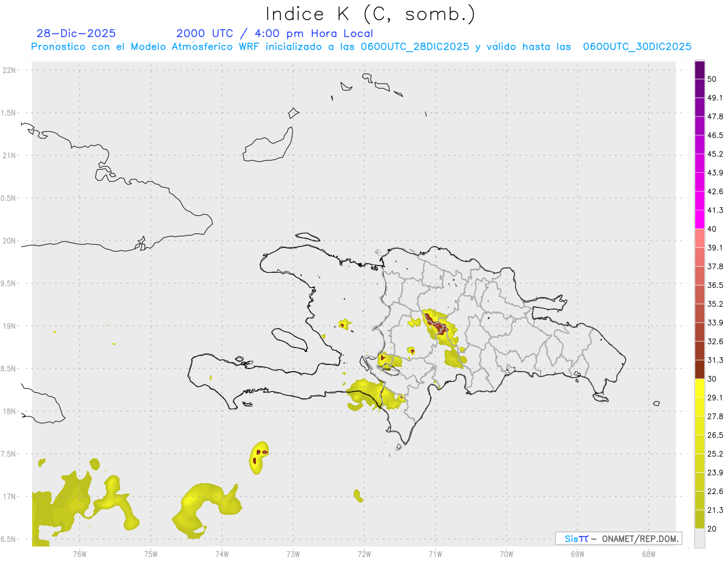
Task: Click the '73W' longitude label
Action: click(293, 554)
